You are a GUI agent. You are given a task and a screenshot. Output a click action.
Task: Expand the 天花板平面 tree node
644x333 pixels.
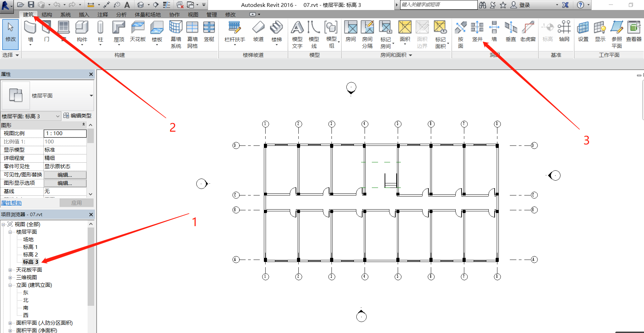pos(10,270)
